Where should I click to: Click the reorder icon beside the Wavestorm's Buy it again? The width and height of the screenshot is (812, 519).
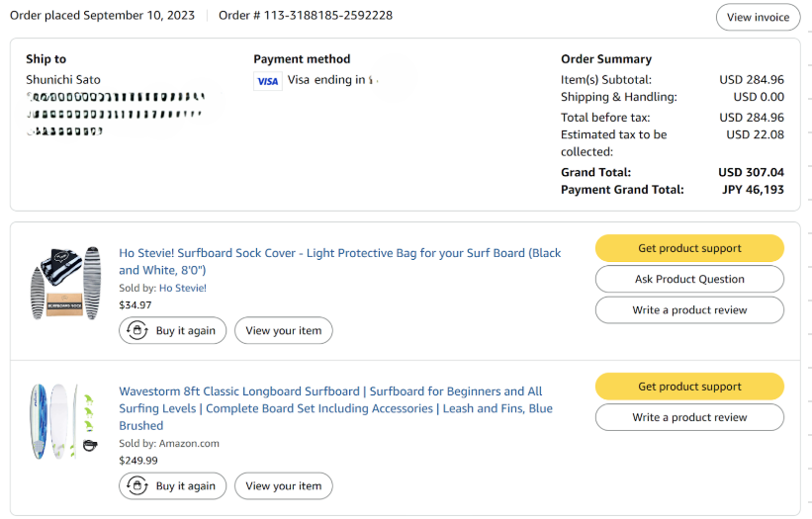click(x=137, y=485)
